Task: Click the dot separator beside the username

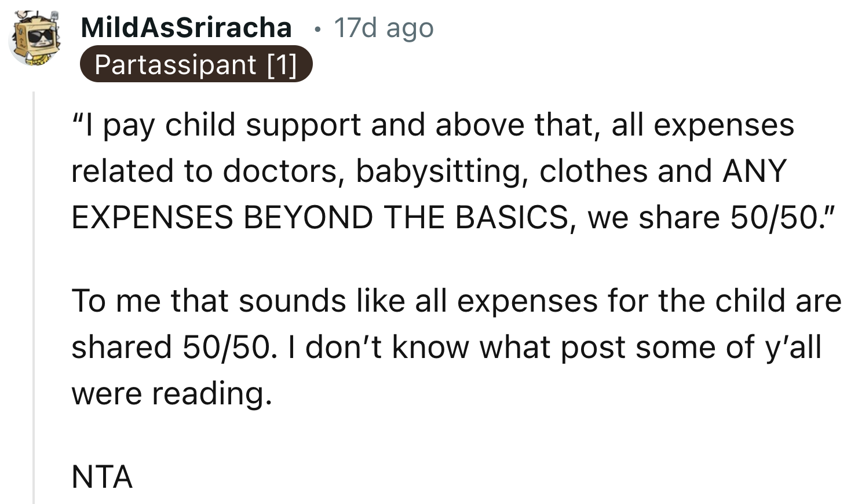Action: click(317, 29)
